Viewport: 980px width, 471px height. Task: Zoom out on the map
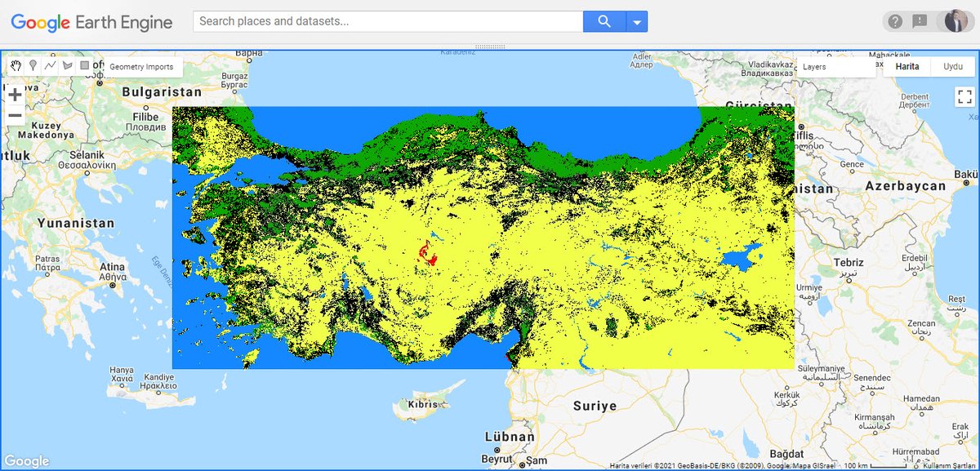(15, 115)
